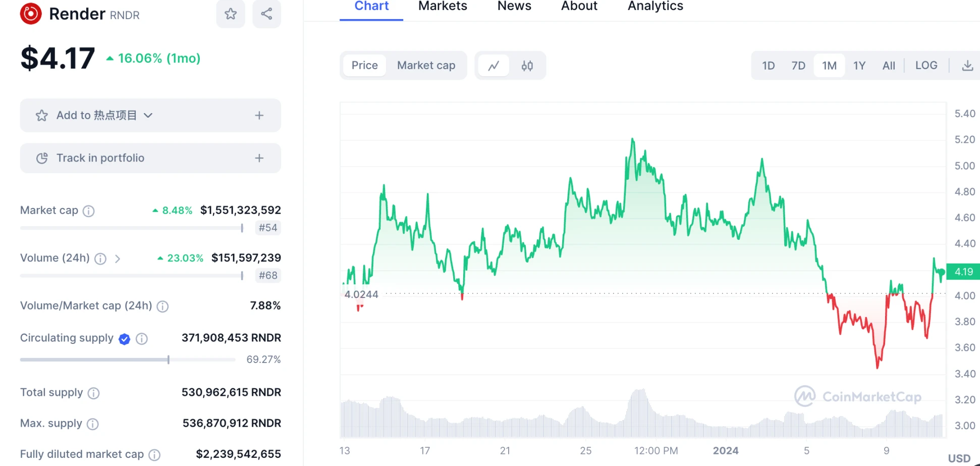This screenshot has width=980, height=466.
Task: Open the Analytics tab
Action: click(655, 6)
